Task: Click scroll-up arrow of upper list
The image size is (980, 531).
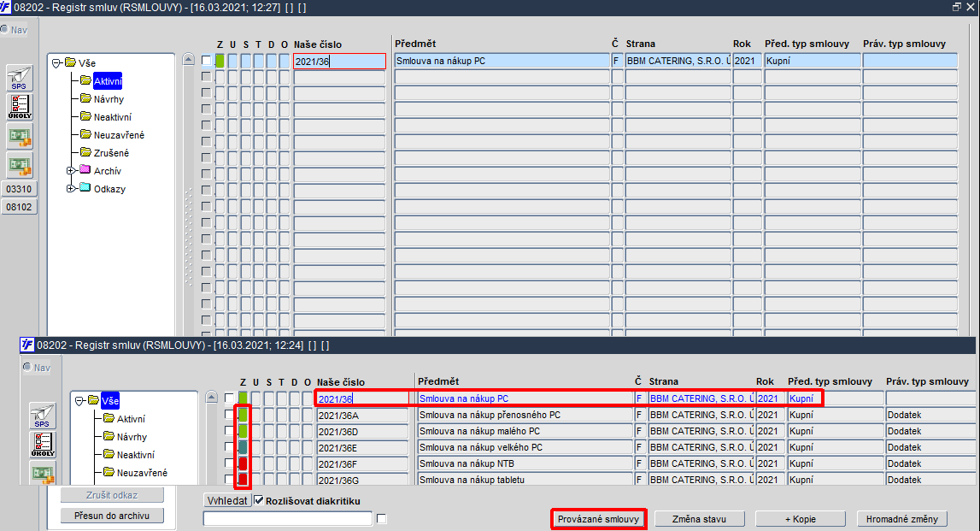Action: pos(188,59)
